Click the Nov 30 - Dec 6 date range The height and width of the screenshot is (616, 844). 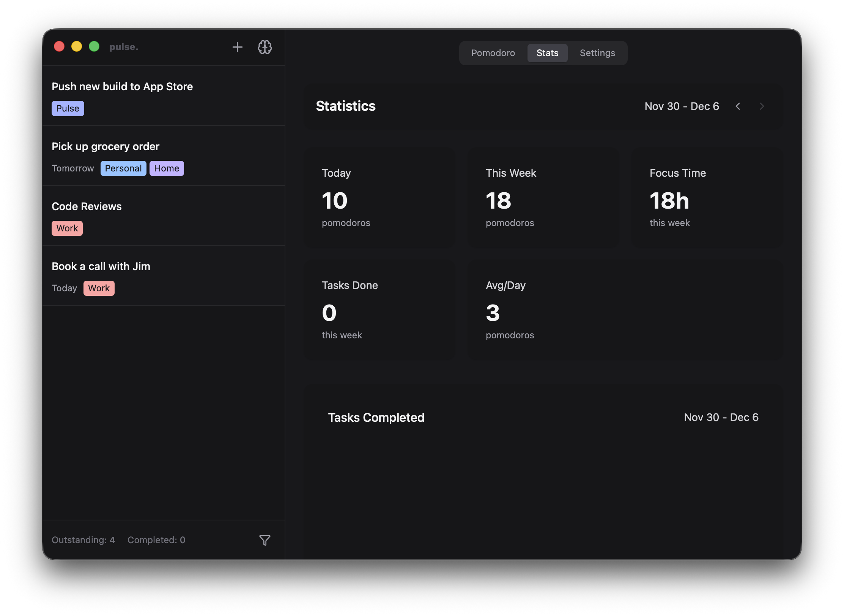682,107
